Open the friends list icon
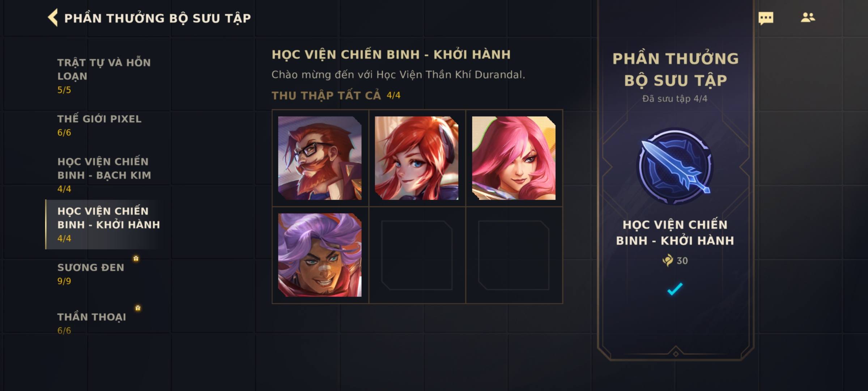Screen dimensions: 868x391 (808, 17)
